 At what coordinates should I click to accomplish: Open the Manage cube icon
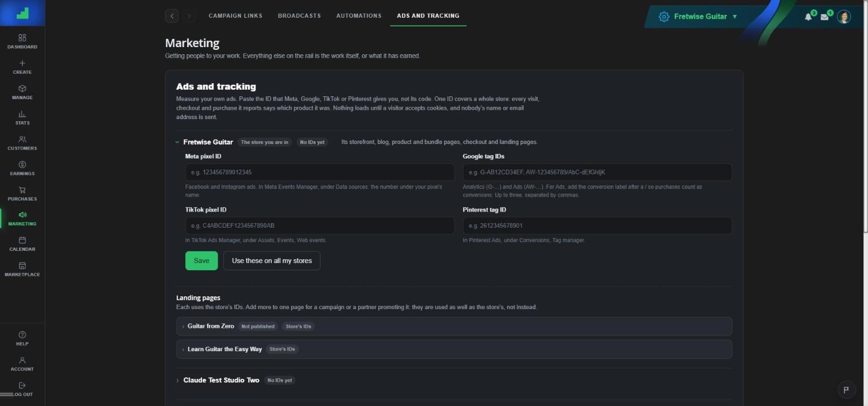coord(22,89)
